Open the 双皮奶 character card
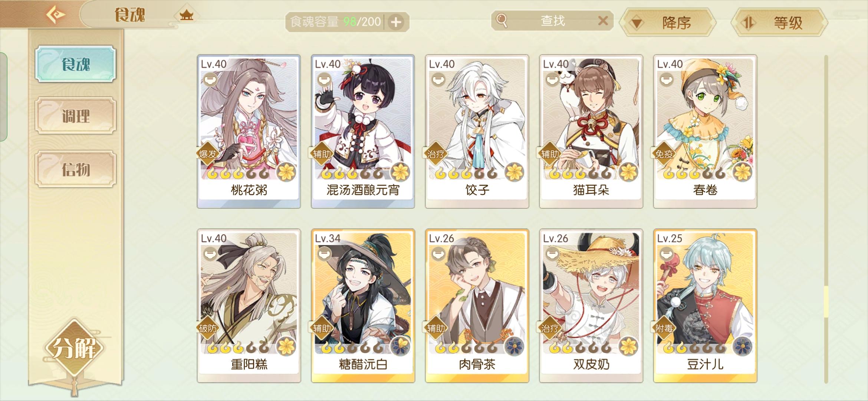868x401 pixels. [x=591, y=306]
